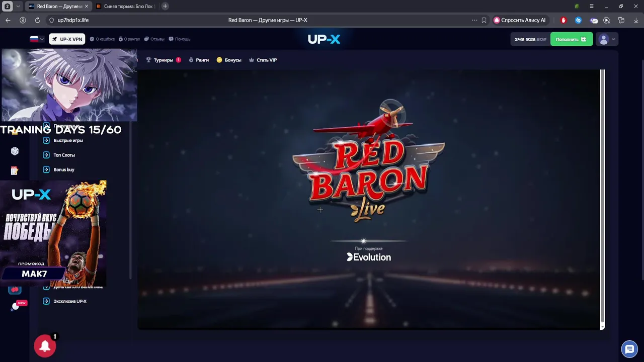644x362 pixels.
Task: Open the three-dots page menu in address bar
Action: point(474,20)
